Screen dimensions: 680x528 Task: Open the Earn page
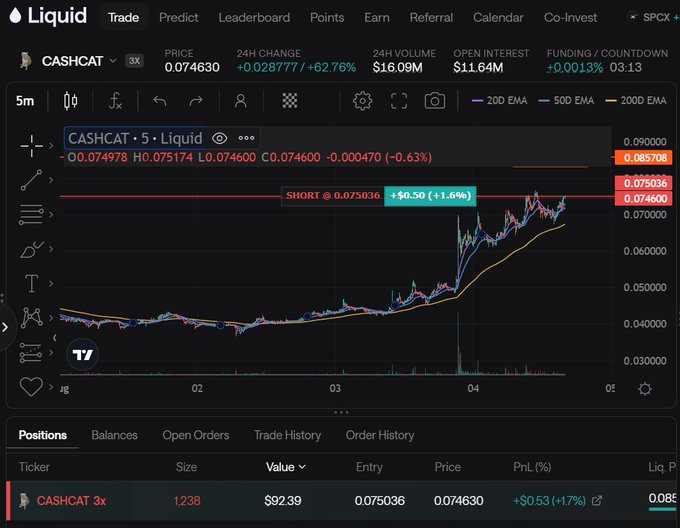377,17
